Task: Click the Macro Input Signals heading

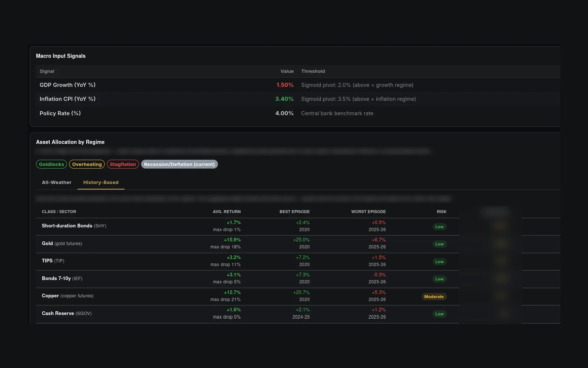Action: [x=61, y=56]
